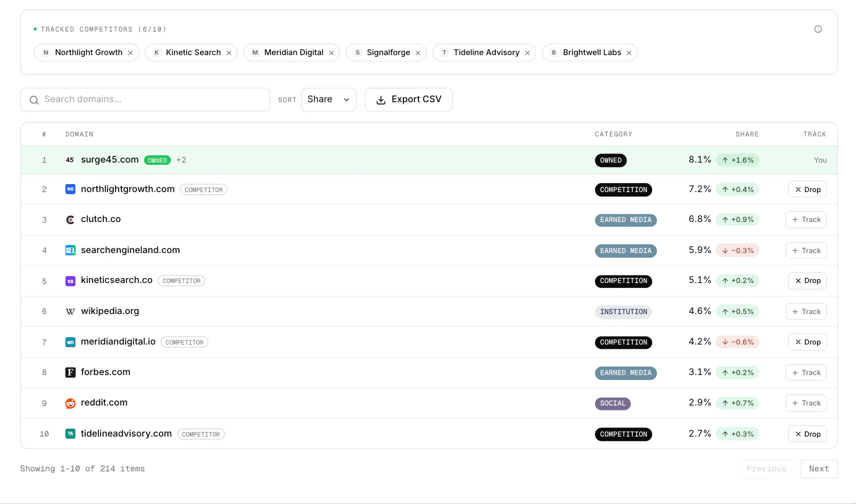Drop kineticsearch.co from tracking
856x504 pixels.
[807, 281]
